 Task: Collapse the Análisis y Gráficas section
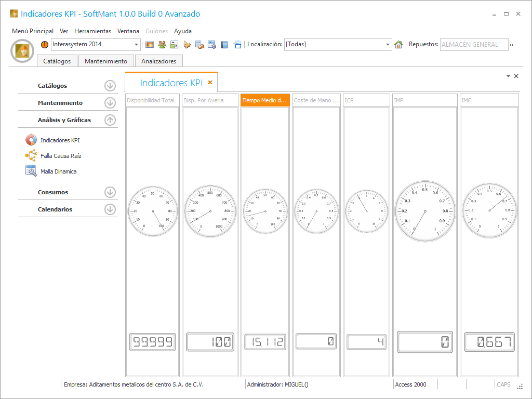(x=110, y=120)
